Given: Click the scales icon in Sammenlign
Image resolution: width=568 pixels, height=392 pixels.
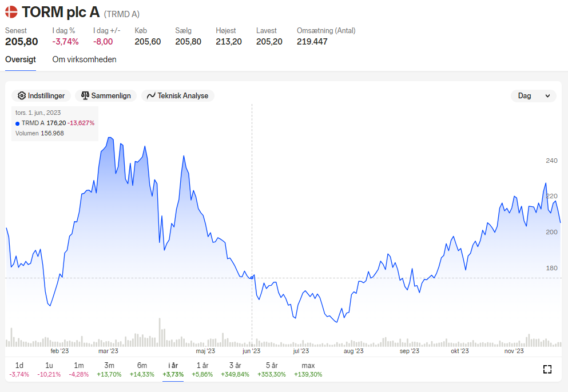Looking at the screenshot, I should (x=85, y=95).
